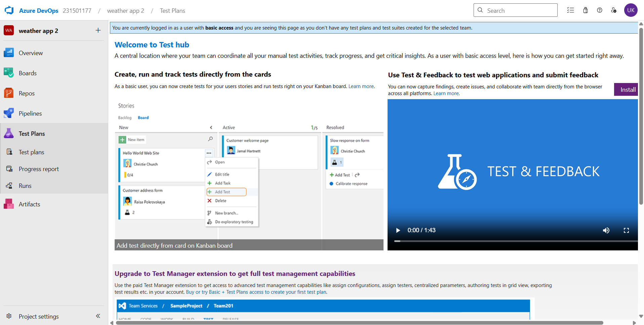Click the vertical scrollbar thumb
Viewport: 644px width, 325px height.
pyautogui.click(x=641, y=116)
